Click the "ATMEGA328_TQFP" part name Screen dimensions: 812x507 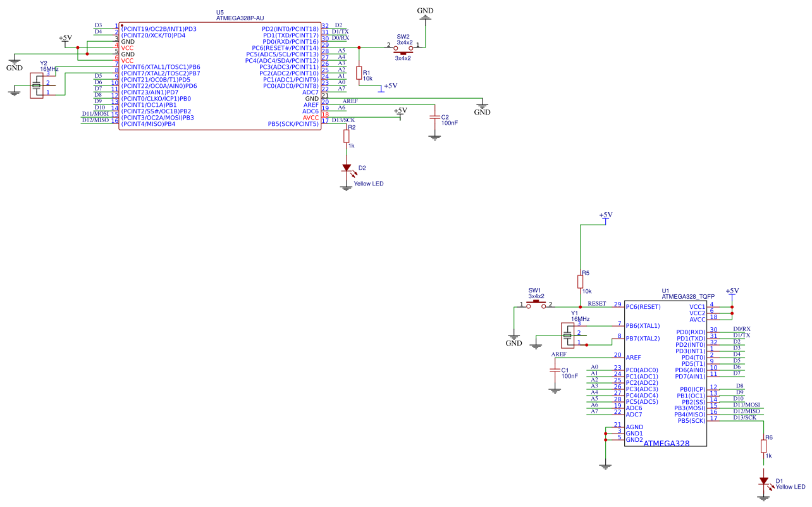[x=688, y=296]
